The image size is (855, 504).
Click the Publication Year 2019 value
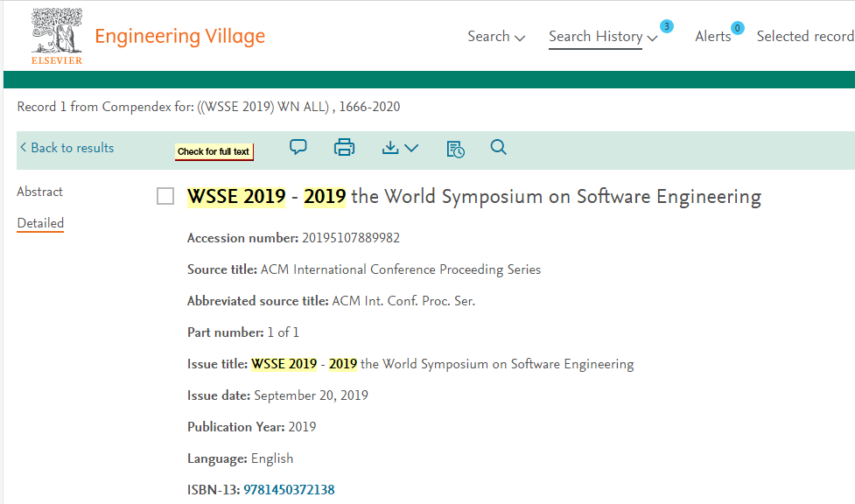click(x=302, y=427)
